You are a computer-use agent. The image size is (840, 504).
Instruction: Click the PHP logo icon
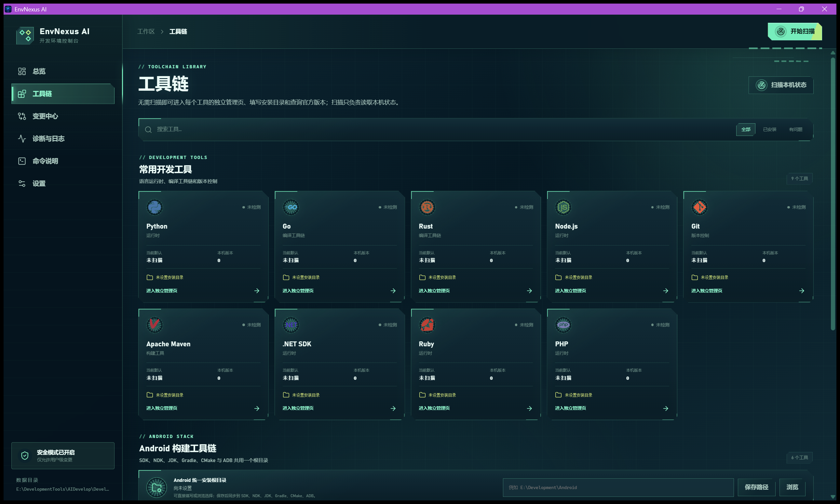(x=563, y=325)
